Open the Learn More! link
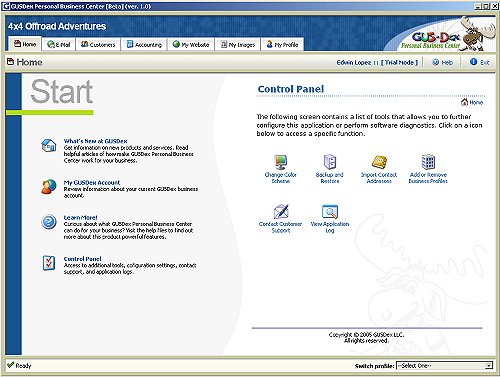Image resolution: width=500 pixels, height=377 pixels. pos(80,218)
